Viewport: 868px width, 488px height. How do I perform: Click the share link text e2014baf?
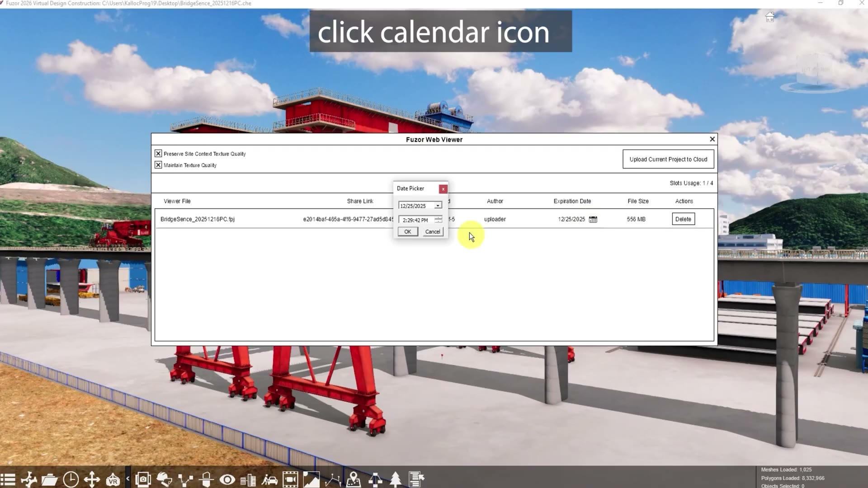[x=348, y=219]
